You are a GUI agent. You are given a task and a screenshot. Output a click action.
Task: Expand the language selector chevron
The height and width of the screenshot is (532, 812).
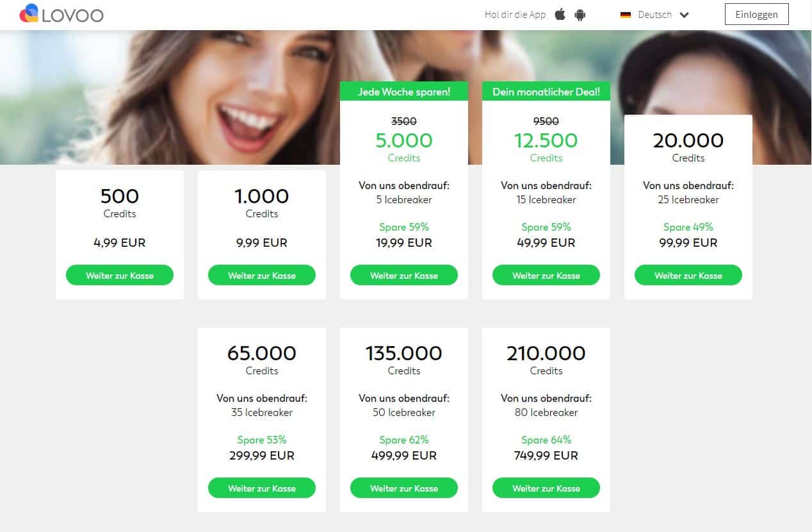[683, 15]
